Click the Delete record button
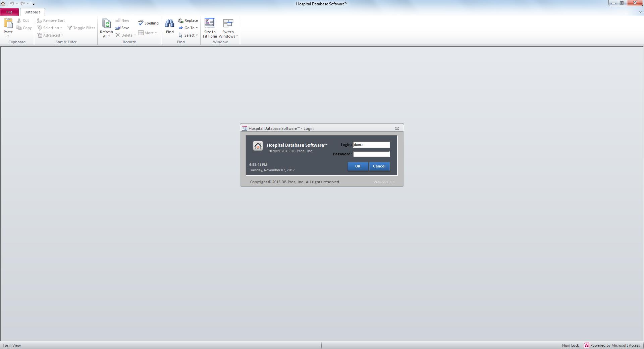This screenshot has width=644, height=349. coord(124,35)
